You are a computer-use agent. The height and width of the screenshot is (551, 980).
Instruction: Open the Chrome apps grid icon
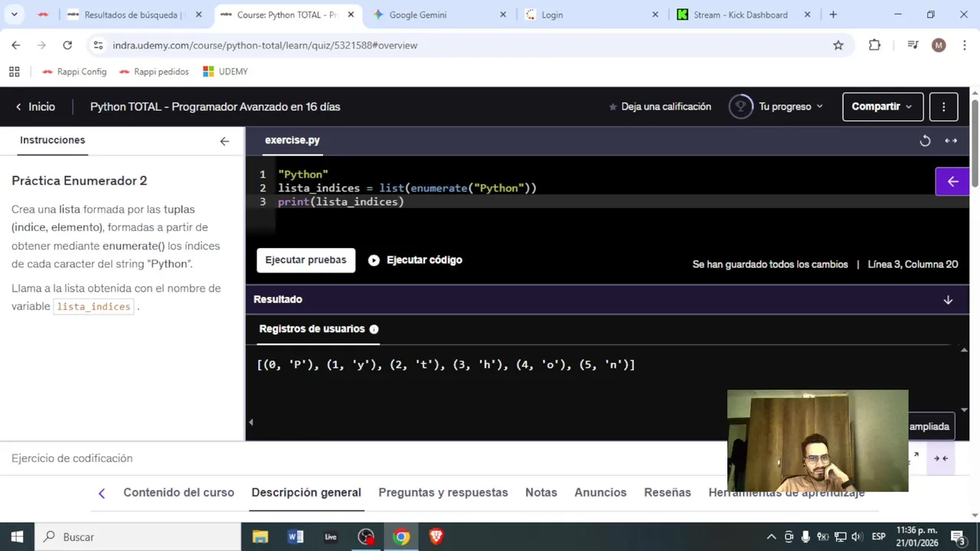click(x=14, y=72)
